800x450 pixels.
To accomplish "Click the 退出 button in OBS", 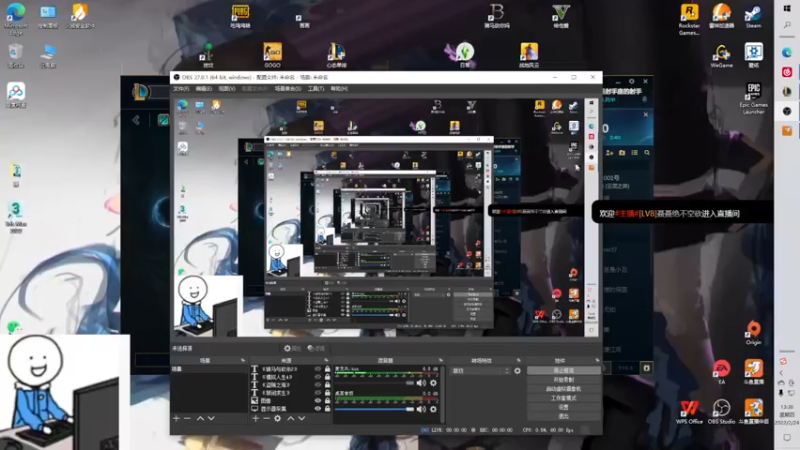I will click(x=563, y=416).
